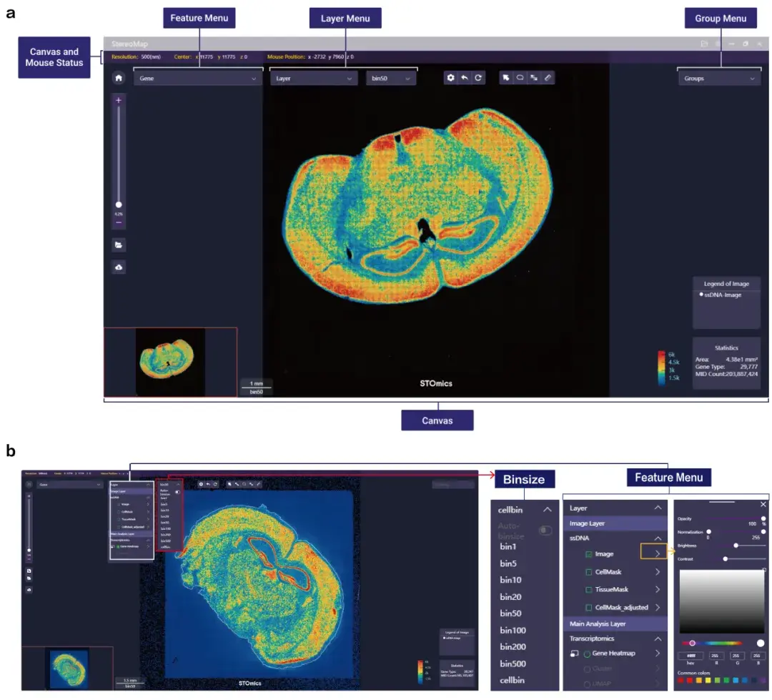Click the undo arrow in the canvas toolbar
The height and width of the screenshot is (700, 772).
(465, 78)
